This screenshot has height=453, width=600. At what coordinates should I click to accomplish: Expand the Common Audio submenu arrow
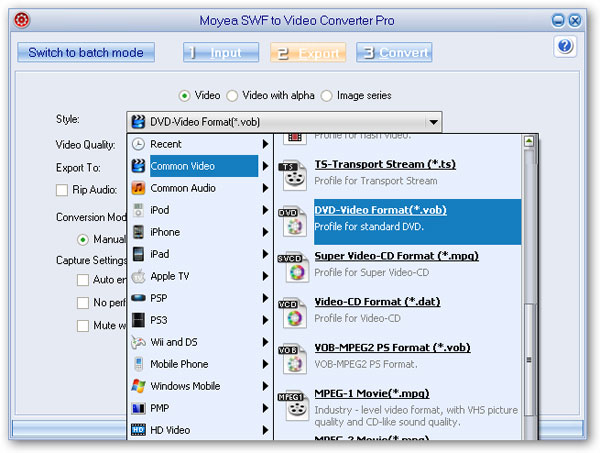265,188
